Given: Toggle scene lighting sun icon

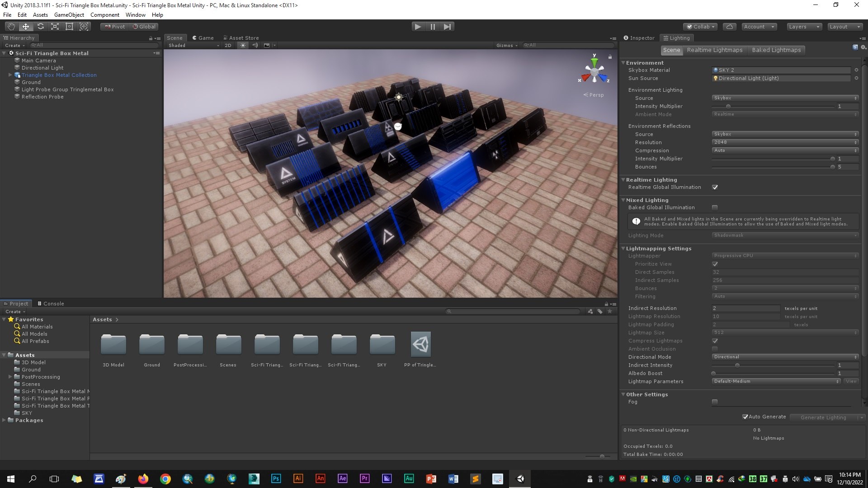Looking at the screenshot, I should (x=243, y=45).
